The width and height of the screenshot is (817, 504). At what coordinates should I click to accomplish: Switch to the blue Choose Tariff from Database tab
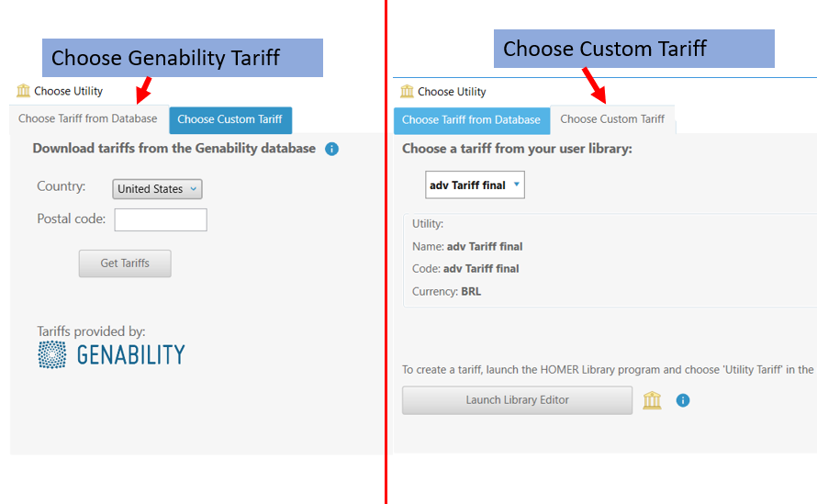coord(471,120)
